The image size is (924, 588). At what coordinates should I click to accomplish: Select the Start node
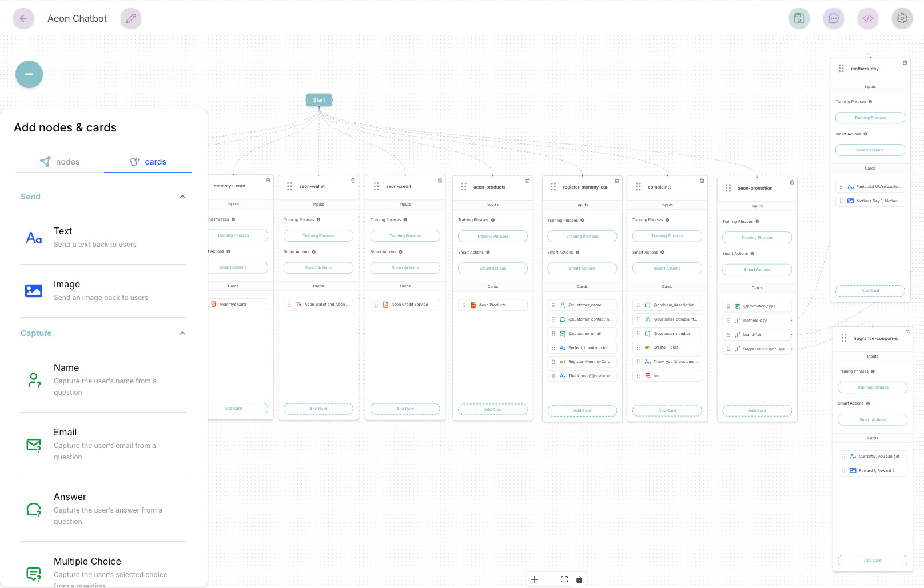tap(319, 100)
